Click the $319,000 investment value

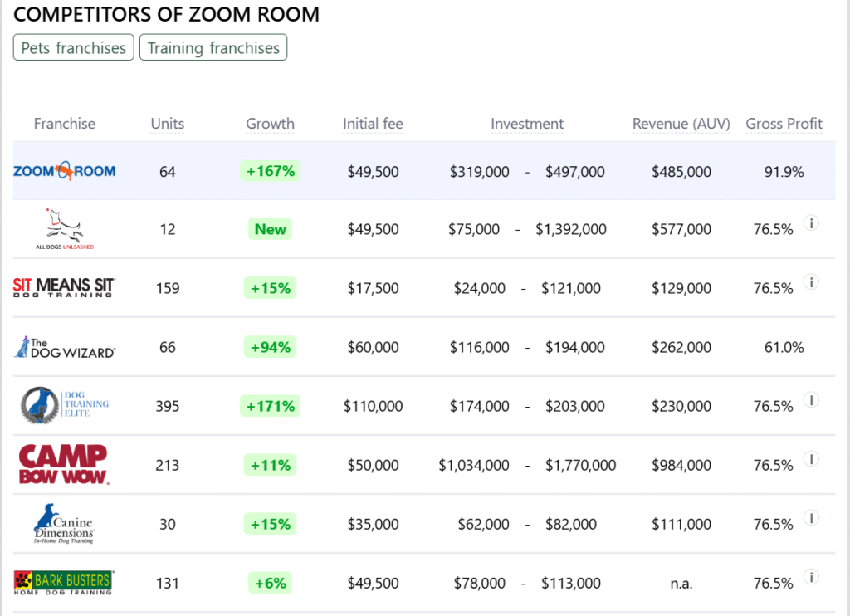(x=479, y=172)
